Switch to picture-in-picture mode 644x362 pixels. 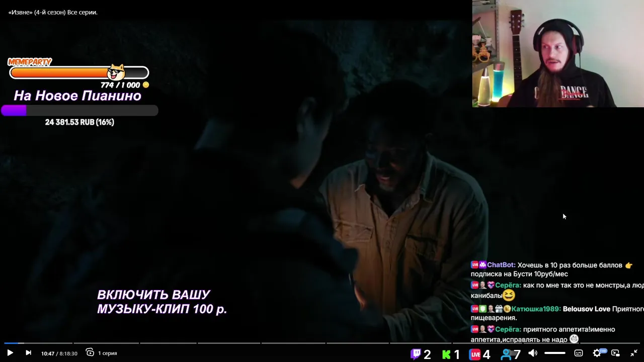(x=615, y=353)
